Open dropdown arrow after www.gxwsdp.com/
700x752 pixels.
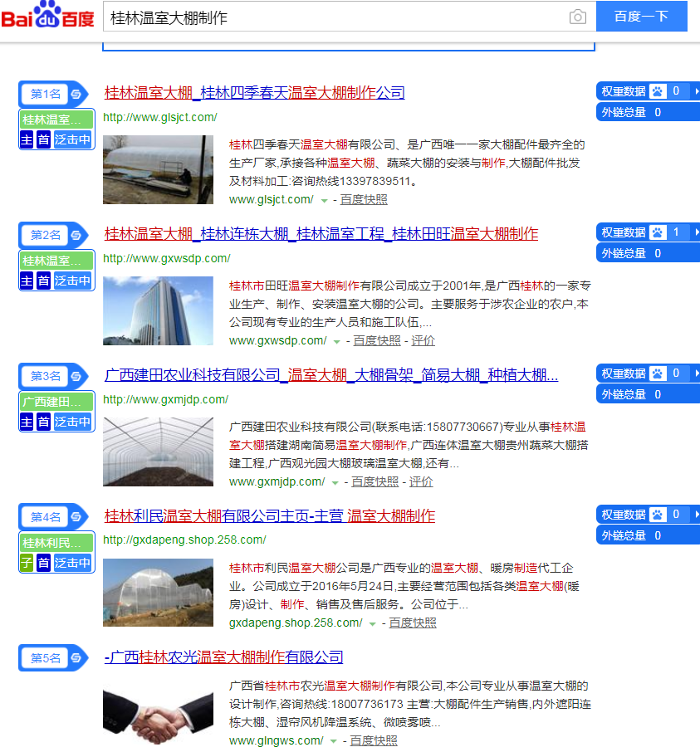click(337, 341)
